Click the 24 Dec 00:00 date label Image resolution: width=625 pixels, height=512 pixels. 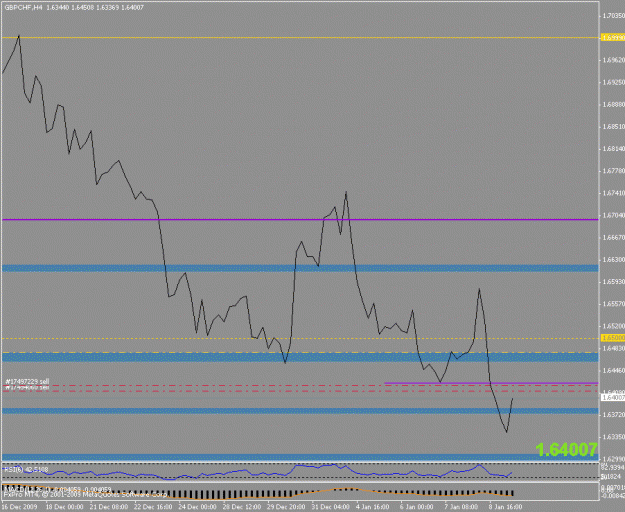(x=197, y=507)
